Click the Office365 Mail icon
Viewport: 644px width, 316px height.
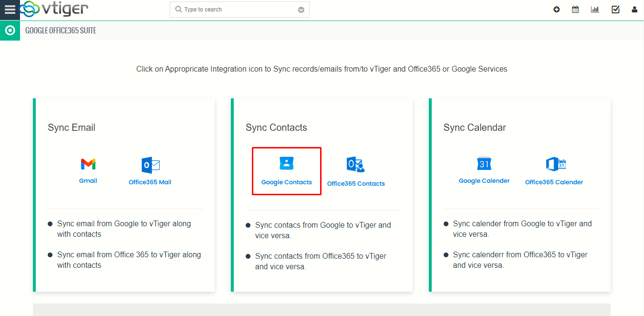(x=150, y=165)
